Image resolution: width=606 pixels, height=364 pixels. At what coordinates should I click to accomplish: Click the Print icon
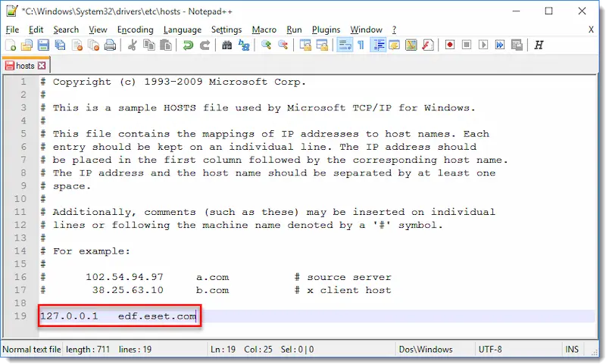110,45
